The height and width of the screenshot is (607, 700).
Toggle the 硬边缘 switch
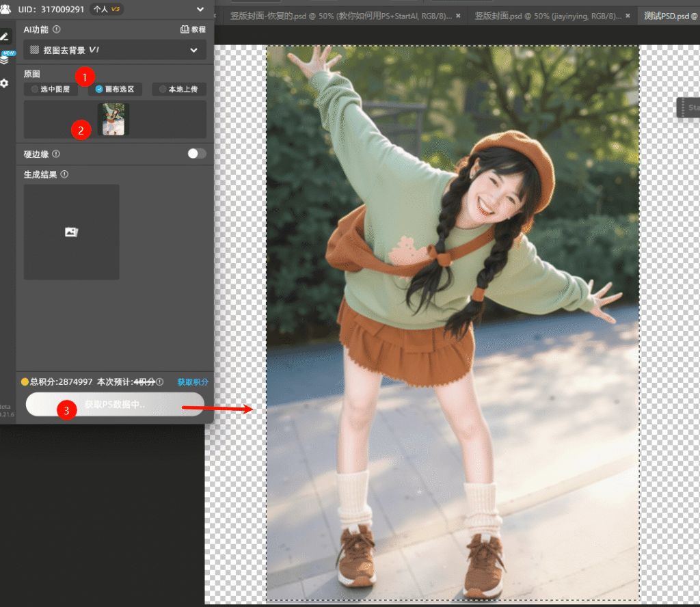tap(196, 154)
